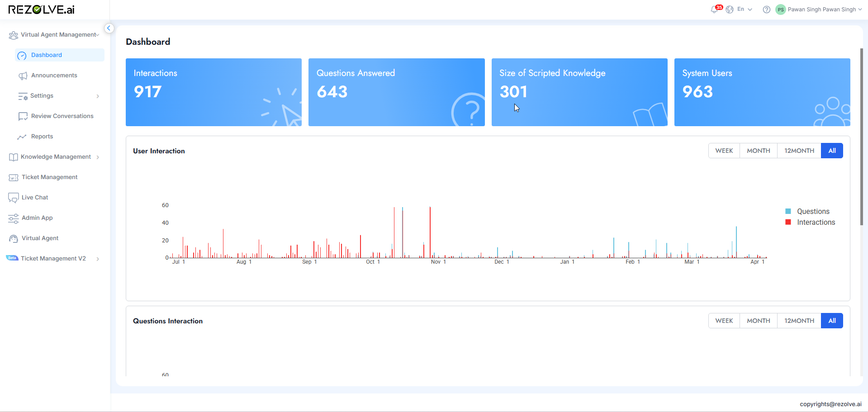This screenshot has width=868, height=412.
Task: Open Ticket Management
Action: coord(50,177)
